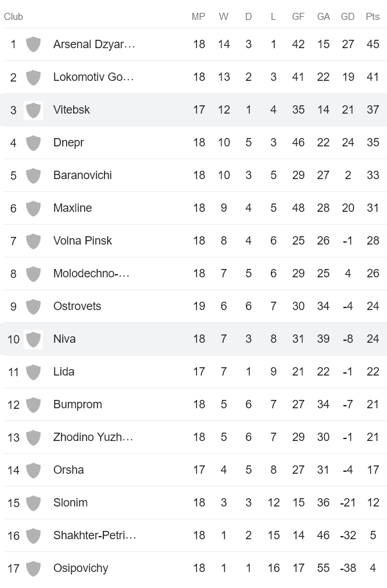Click the Osipovichy club crest icon

pos(33,568)
